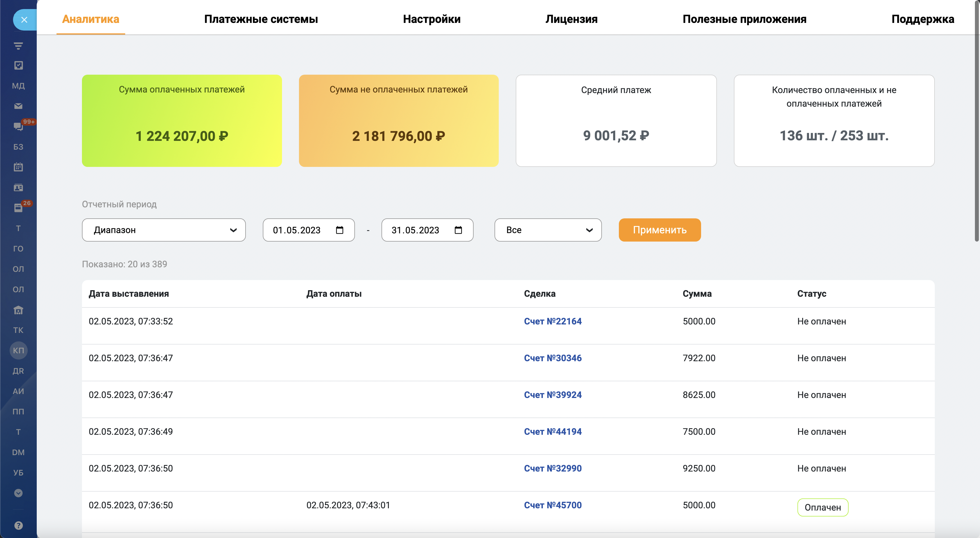Select the tasks checkmark icon in sidebar
The image size is (980, 538).
point(18,65)
